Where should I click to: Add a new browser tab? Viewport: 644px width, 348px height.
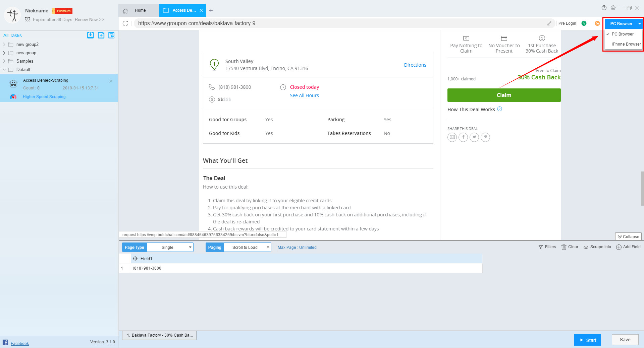click(x=211, y=10)
